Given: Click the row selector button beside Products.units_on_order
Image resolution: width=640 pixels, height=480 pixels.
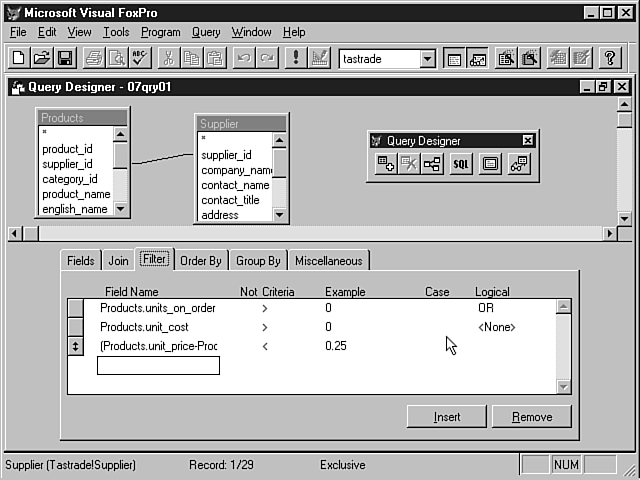Looking at the screenshot, I should pyautogui.click(x=75, y=308).
